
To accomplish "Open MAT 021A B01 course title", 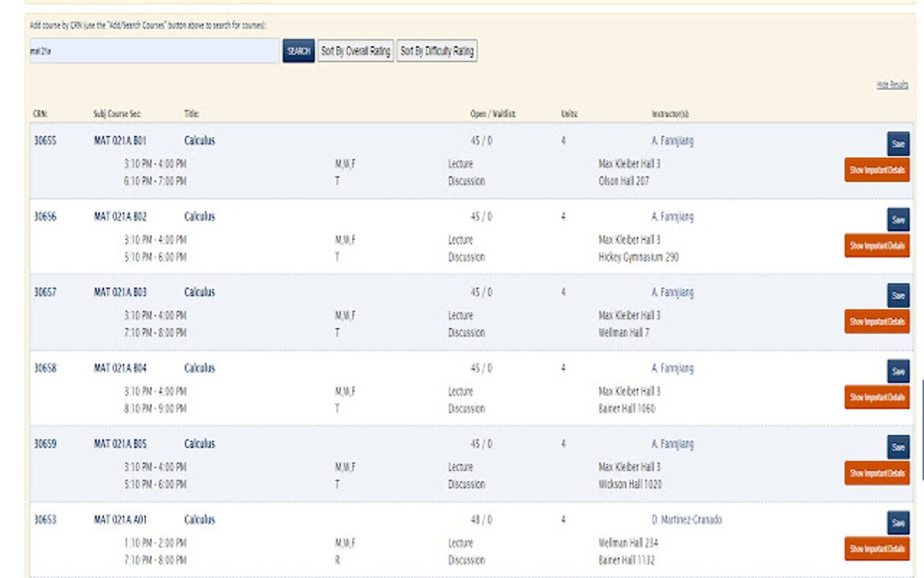I will [x=199, y=140].
